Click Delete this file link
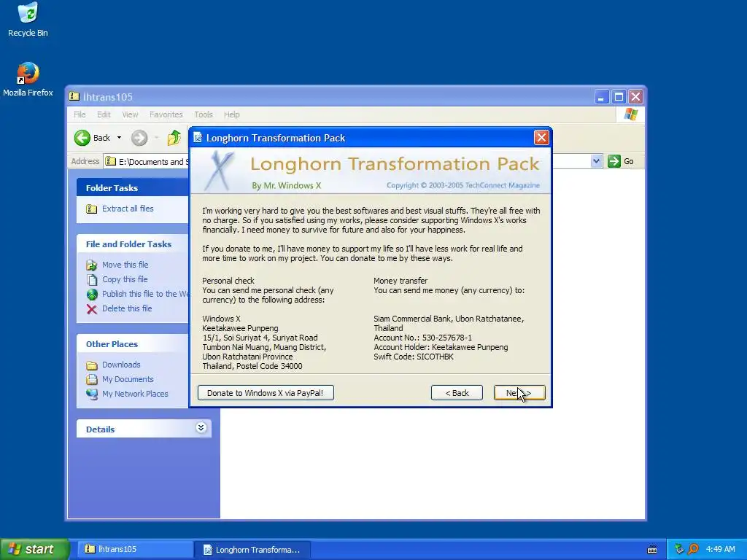The height and width of the screenshot is (560, 747). pos(127,308)
